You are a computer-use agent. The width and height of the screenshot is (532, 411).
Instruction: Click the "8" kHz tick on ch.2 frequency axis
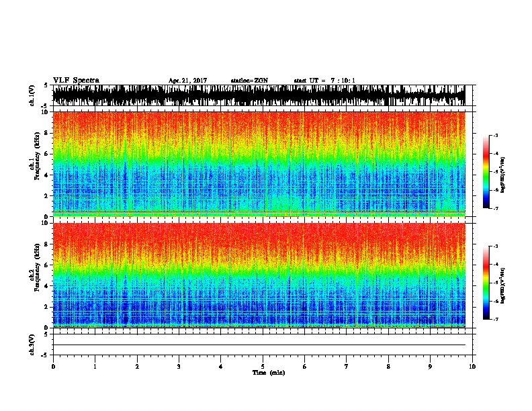click(46, 244)
